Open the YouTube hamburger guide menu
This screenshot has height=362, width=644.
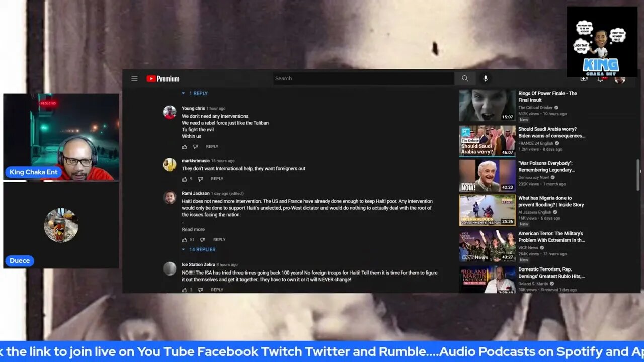tap(134, 78)
